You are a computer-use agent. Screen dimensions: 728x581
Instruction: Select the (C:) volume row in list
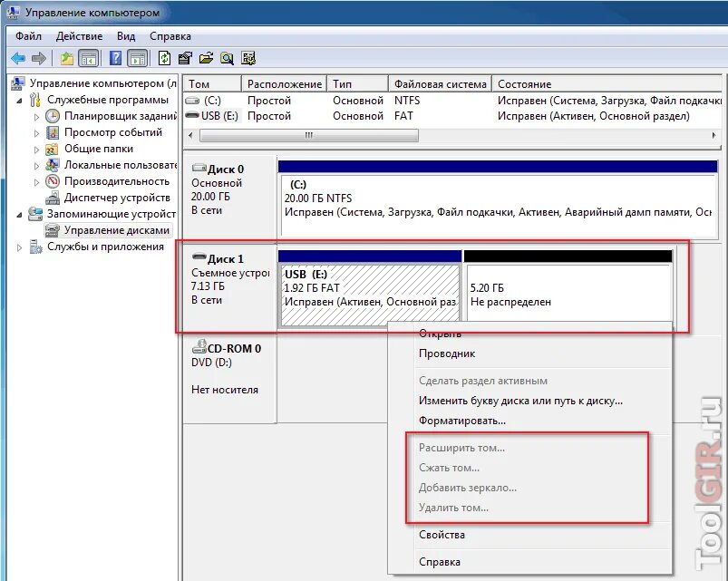click(452, 101)
